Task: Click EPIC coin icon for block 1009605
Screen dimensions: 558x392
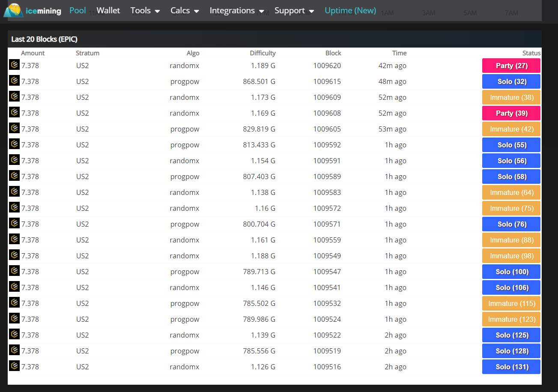Action: 14,128
